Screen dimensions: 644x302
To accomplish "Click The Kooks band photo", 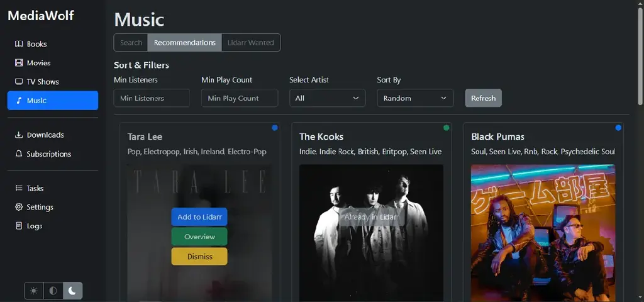I will coord(371,233).
